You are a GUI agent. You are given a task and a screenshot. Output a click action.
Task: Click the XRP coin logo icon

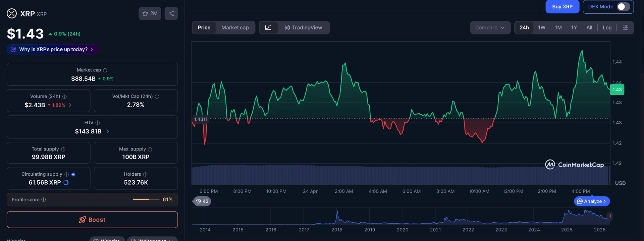pyautogui.click(x=12, y=13)
